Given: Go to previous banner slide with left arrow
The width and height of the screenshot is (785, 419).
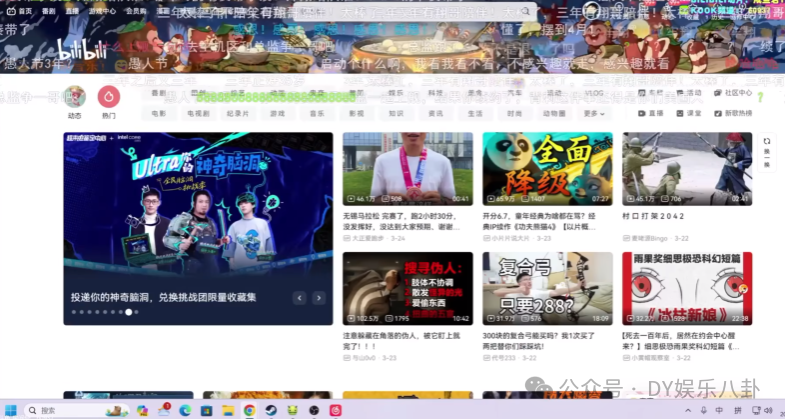Looking at the screenshot, I should (x=299, y=298).
